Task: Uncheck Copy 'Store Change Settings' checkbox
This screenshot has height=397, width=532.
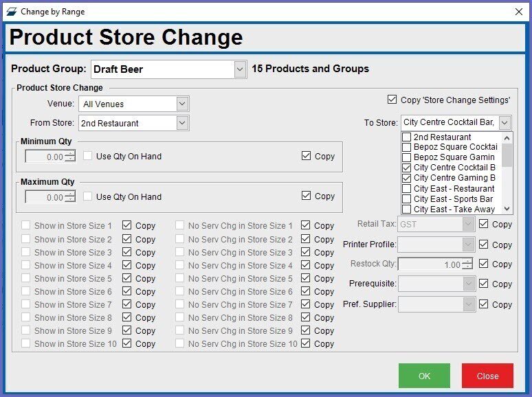Action: pyautogui.click(x=392, y=100)
